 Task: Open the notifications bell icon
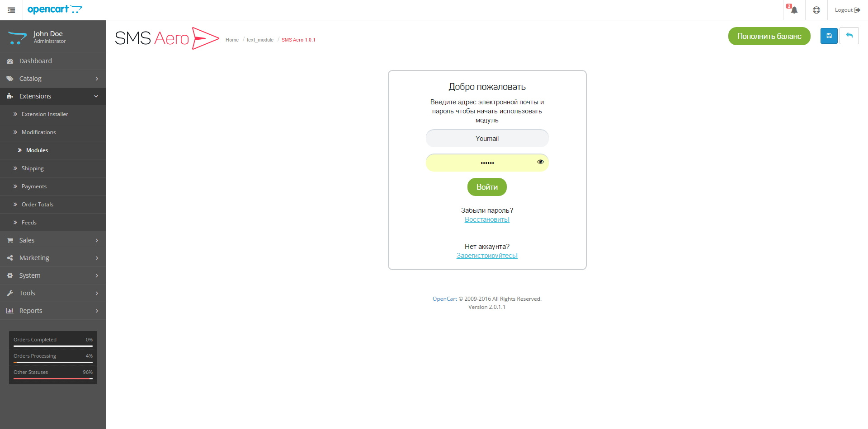(794, 10)
